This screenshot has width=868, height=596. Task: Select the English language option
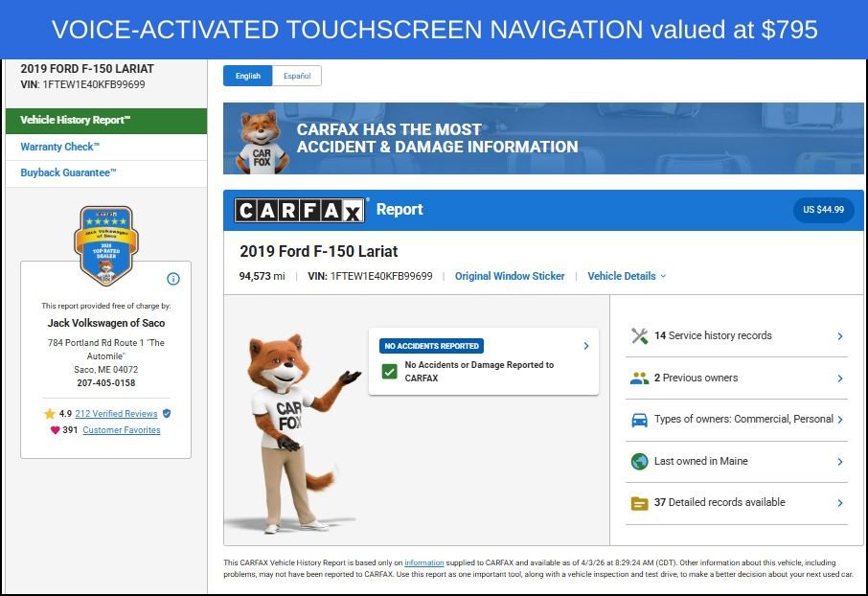247,76
